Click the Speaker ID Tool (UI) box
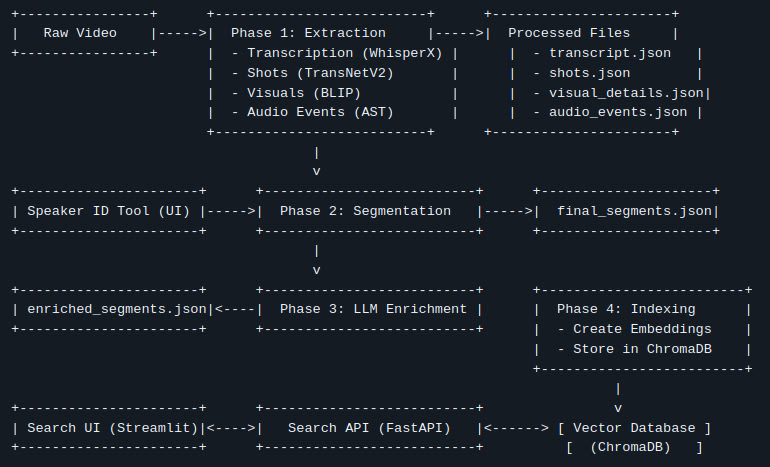 [110, 211]
